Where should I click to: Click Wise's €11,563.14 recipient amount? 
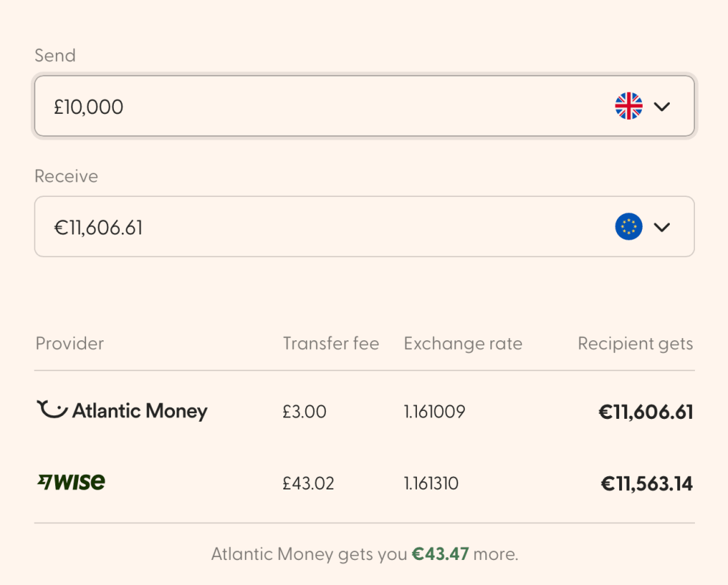(x=646, y=483)
